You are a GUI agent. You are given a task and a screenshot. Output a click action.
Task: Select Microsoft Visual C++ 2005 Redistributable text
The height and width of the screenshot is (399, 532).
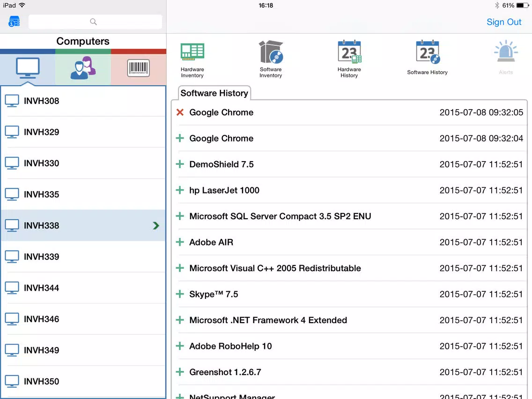pos(275,268)
